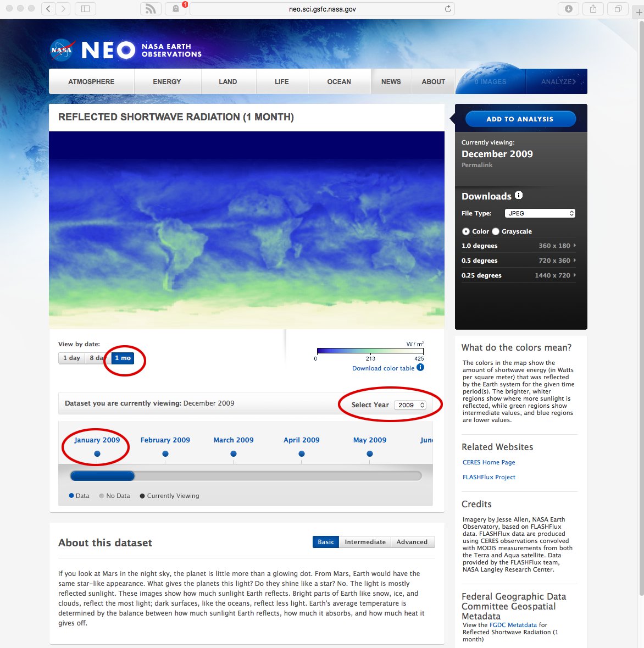Select the Advanced description tab
The image size is (644, 648).
pyautogui.click(x=412, y=542)
